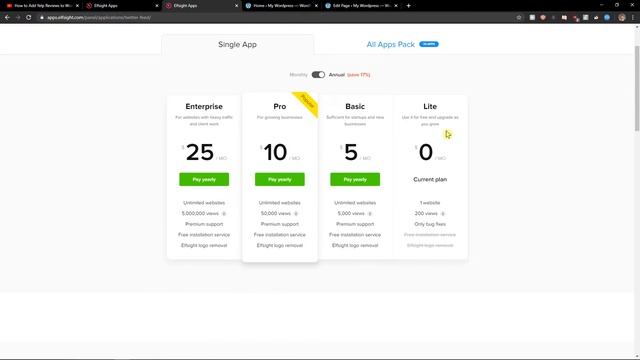This screenshot has width=640, height=360.
Task: Click '200 views' in Lite
Action: (426, 213)
